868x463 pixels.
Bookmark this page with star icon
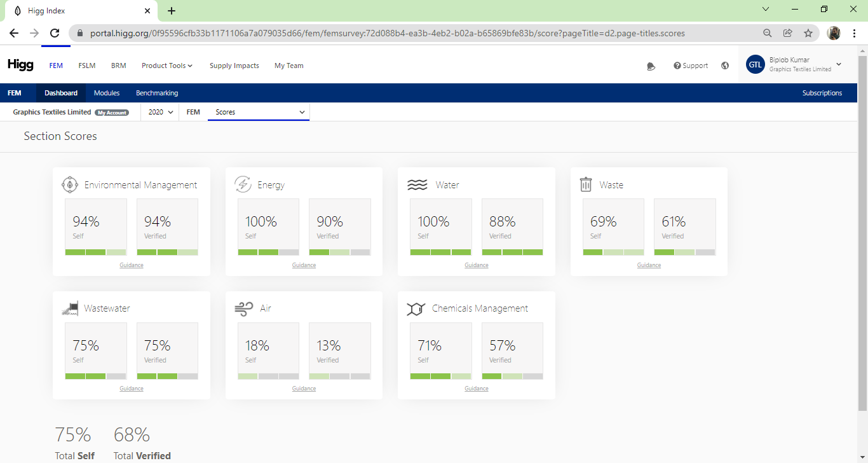pos(808,33)
